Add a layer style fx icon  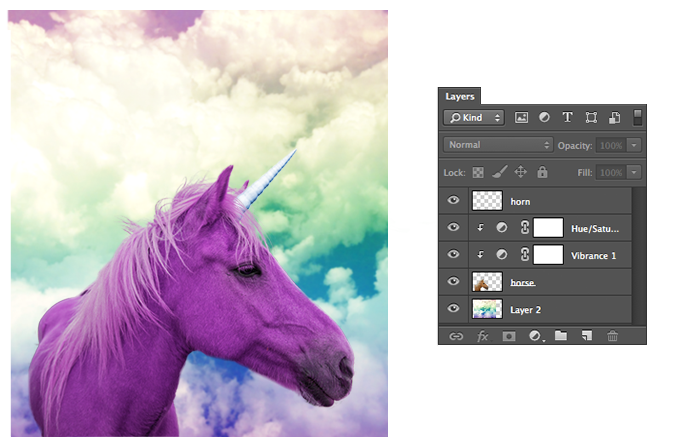point(483,337)
